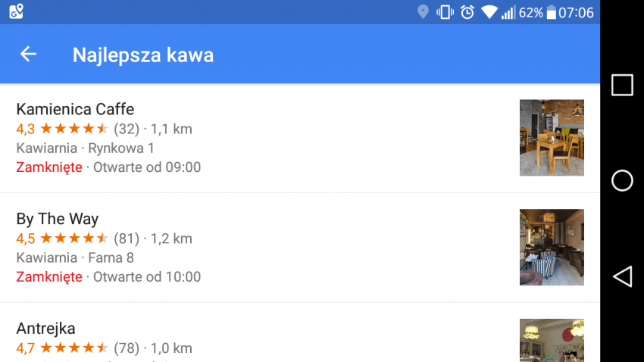Tap the vibrate mode status icon

pos(445,12)
